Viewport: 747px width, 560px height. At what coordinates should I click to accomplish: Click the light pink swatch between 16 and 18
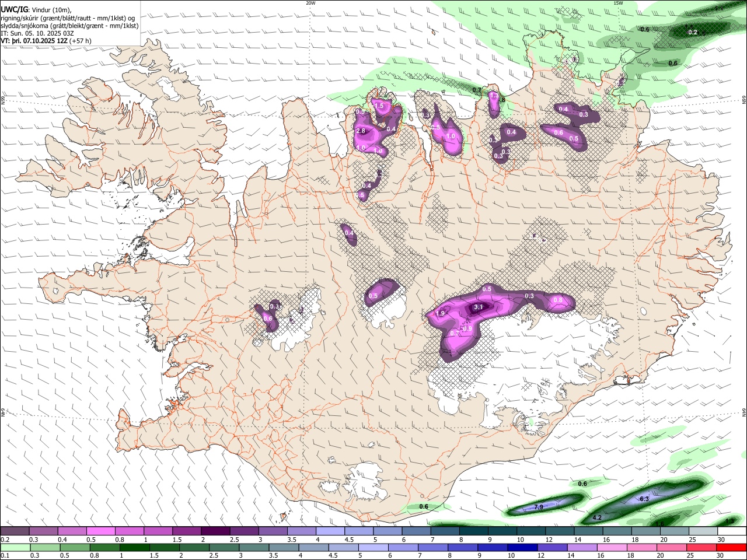pos(613,547)
